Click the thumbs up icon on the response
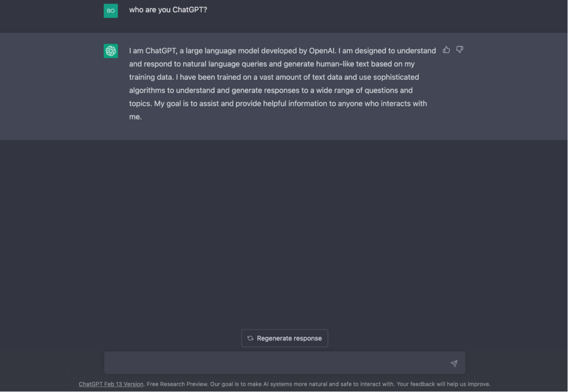The image size is (569, 392). (x=447, y=50)
